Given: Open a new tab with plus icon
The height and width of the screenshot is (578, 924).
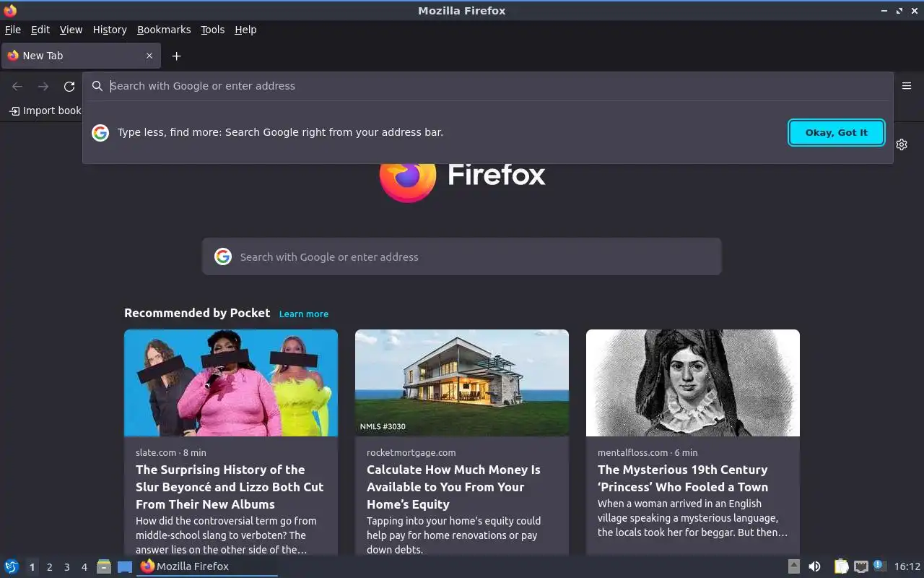Looking at the screenshot, I should tap(176, 56).
